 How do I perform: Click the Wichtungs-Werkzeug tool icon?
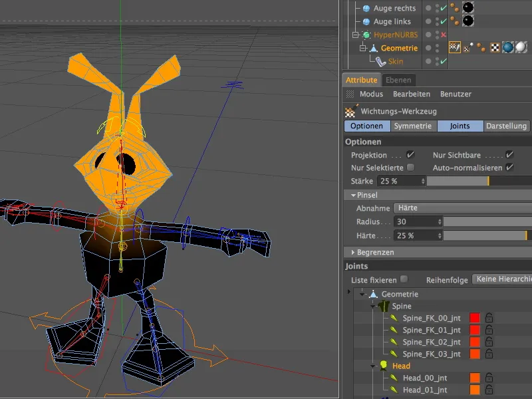coord(351,111)
